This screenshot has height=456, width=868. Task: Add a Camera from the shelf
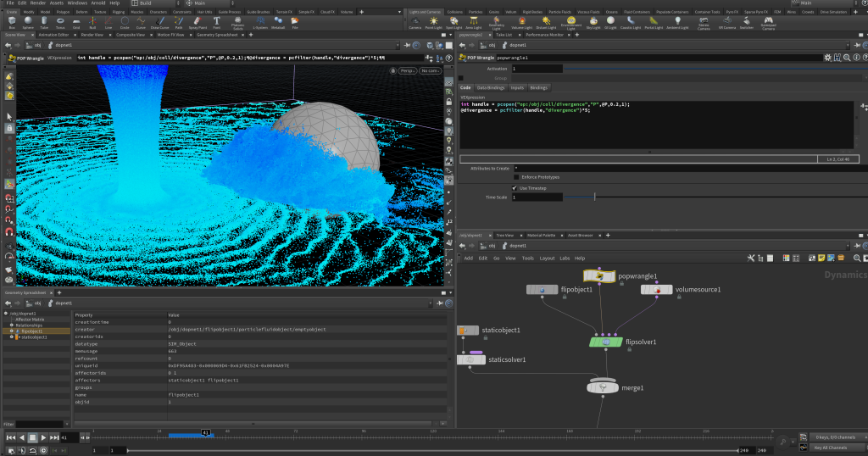point(415,22)
